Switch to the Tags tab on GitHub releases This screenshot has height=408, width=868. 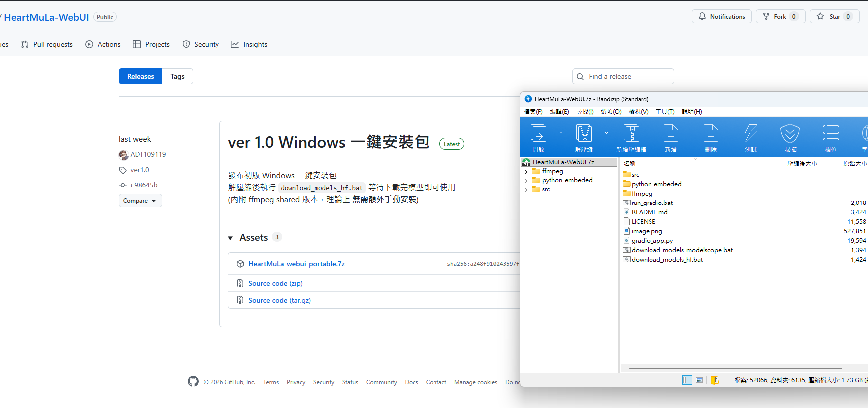tap(178, 76)
